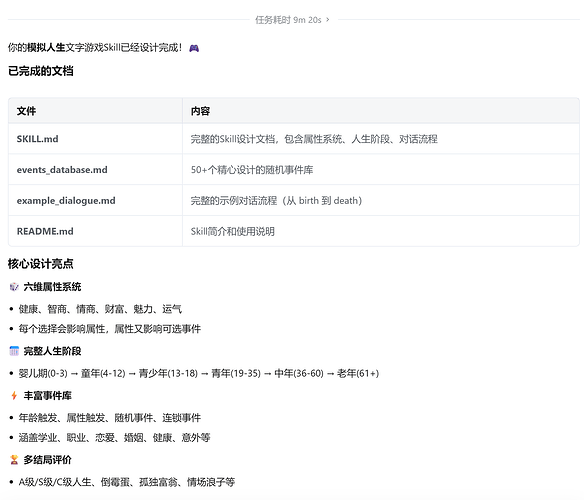Click the 50+个精心设计的随机事件库 cell
584x500 pixels.
tap(381, 170)
